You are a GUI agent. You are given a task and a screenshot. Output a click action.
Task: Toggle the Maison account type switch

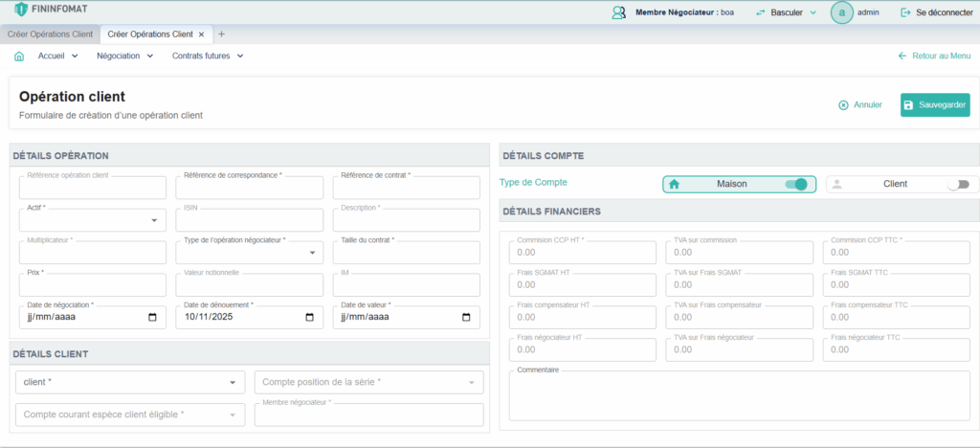click(795, 184)
